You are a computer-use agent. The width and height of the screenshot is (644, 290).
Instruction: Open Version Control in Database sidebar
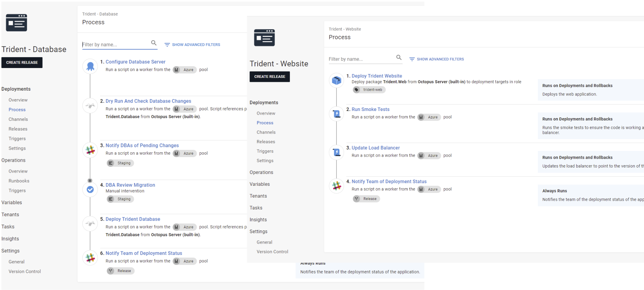coord(25,271)
